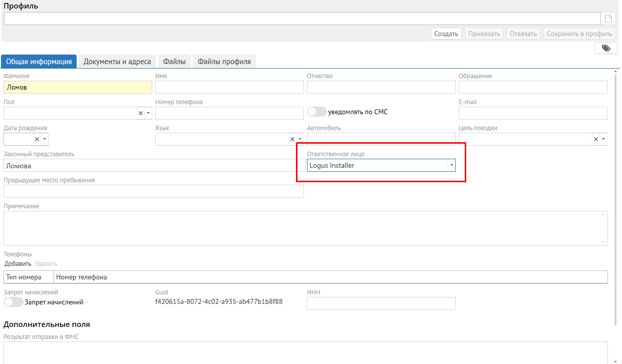Expand the Язык dropdown
This screenshot has width=622, height=364.
300,139
